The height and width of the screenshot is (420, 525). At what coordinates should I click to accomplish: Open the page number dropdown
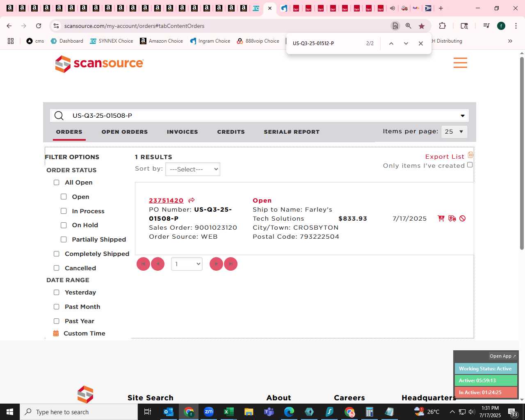click(187, 264)
